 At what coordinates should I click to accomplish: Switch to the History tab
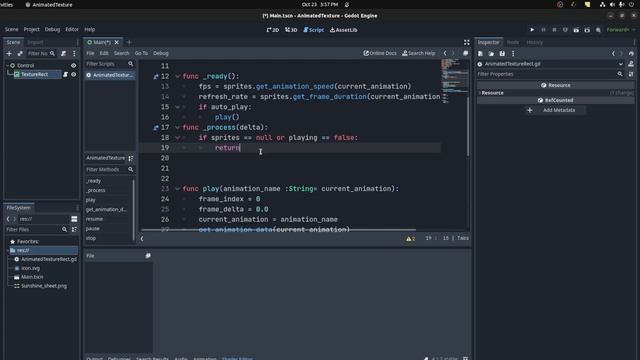coord(534,42)
